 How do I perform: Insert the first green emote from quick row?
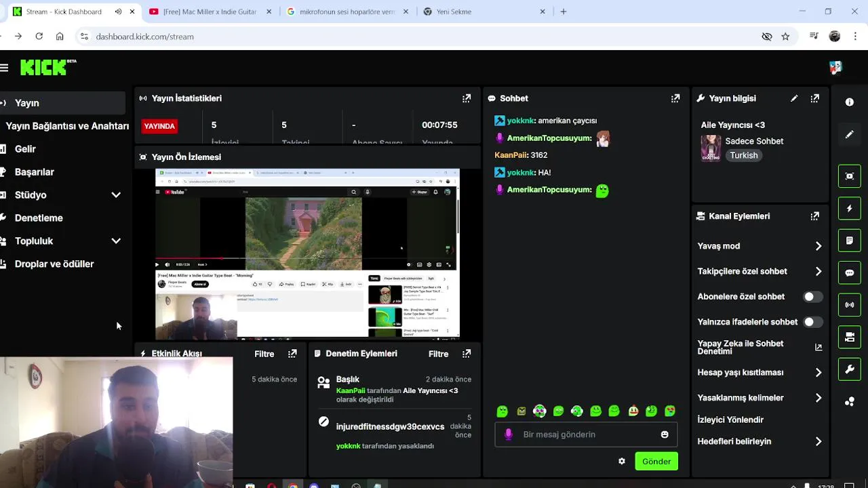[x=502, y=411]
